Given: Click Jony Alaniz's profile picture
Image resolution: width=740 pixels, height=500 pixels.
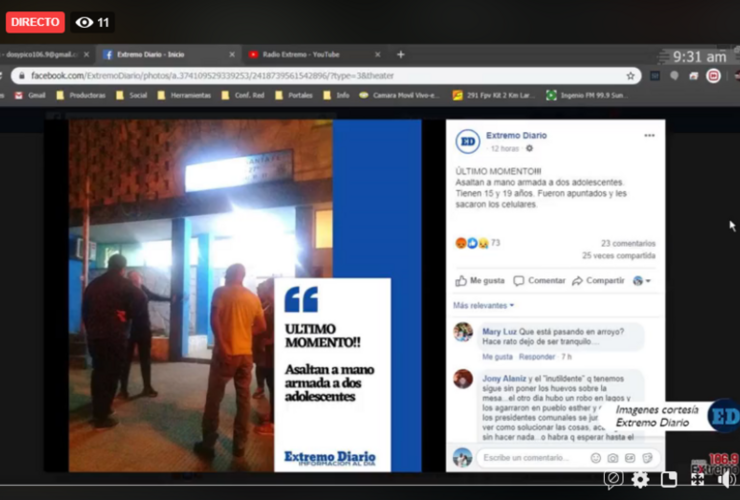Looking at the screenshot, I should 463,379.
